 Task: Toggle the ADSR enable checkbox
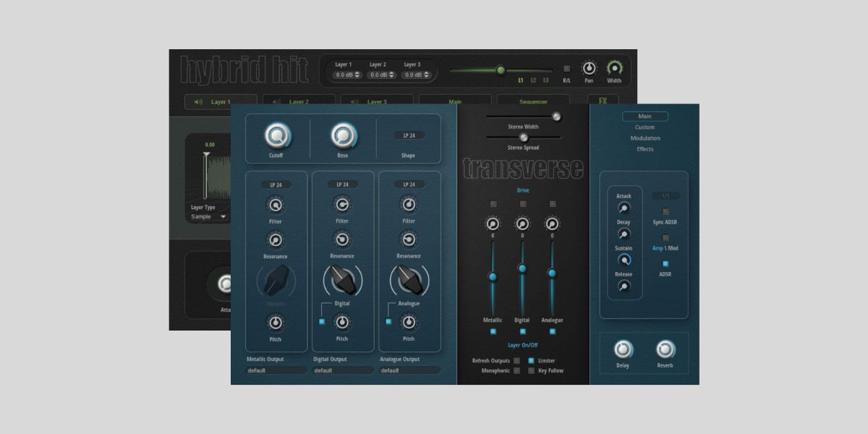click(665, 264)
